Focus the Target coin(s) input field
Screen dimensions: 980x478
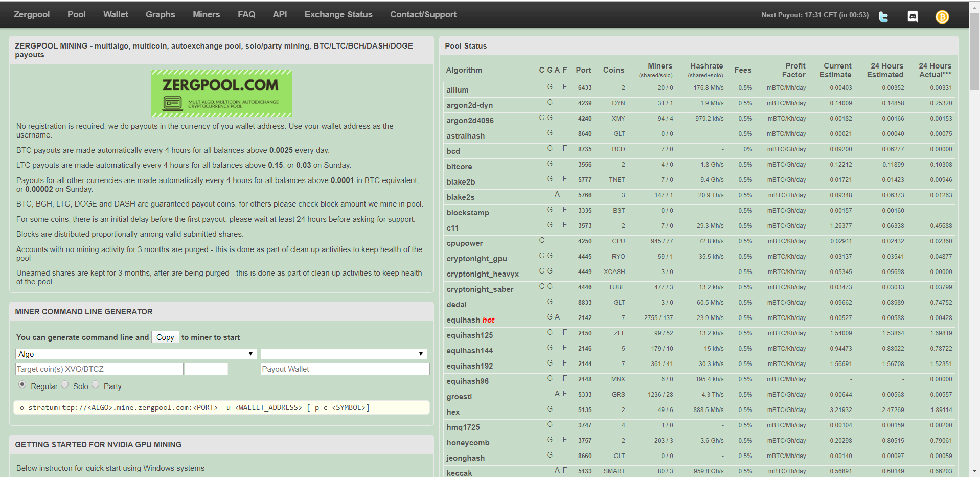99,369
